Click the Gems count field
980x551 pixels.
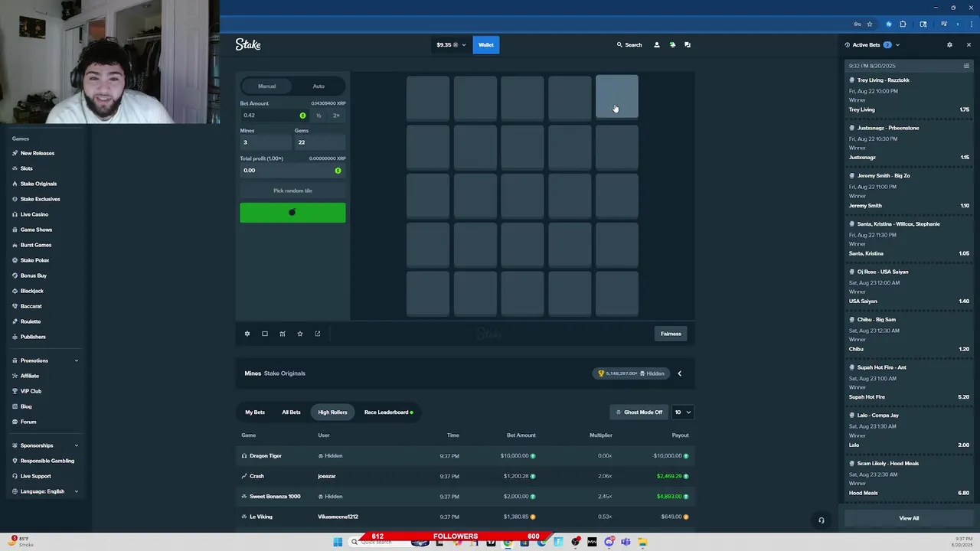click(319, 142)
